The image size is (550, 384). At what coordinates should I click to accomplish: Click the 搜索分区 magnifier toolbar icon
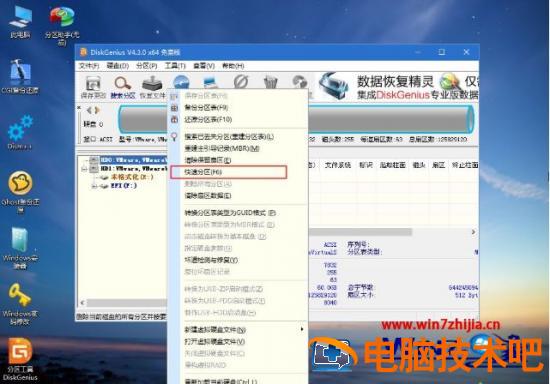click(123, 87)
